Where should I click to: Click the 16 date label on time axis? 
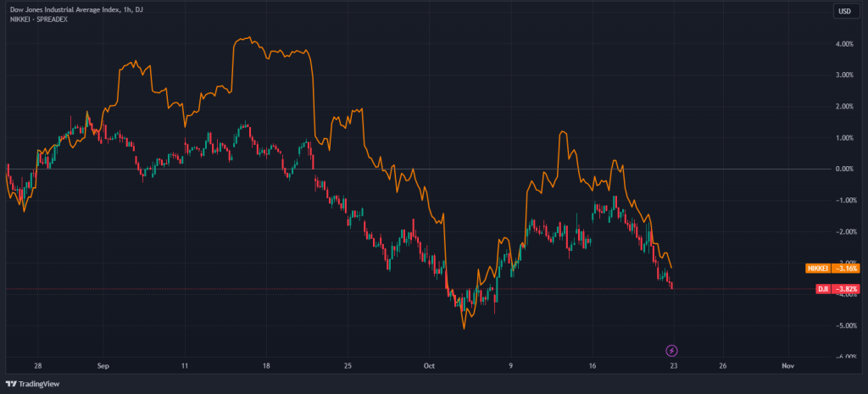pos(593,366)
